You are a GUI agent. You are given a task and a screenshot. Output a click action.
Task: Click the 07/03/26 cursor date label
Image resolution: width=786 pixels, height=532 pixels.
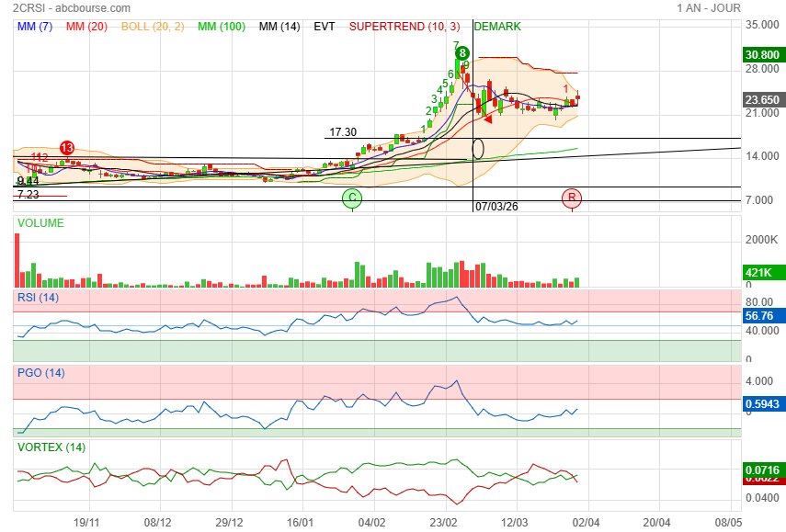(x=497, y=206)
